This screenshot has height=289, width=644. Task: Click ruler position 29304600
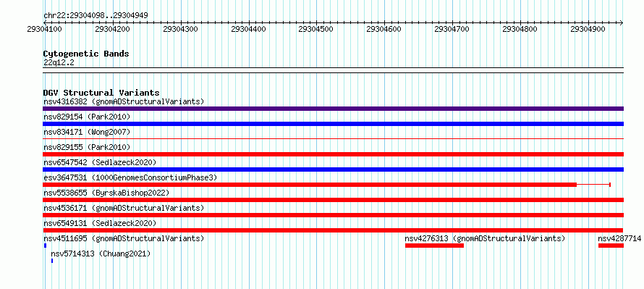pos(384,29)
